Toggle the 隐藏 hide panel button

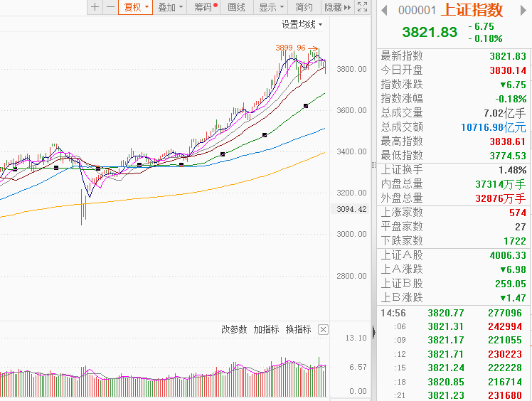(337, 7)
